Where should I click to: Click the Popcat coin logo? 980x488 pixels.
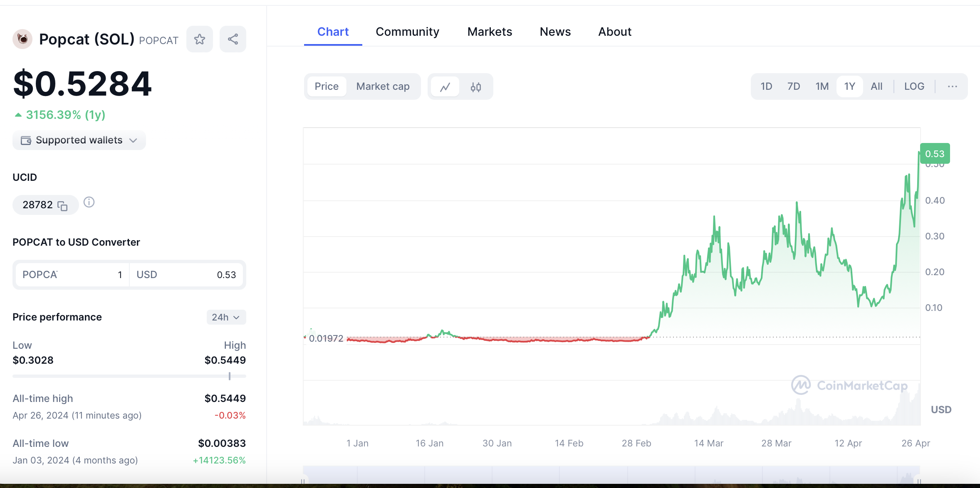(22, 39)
